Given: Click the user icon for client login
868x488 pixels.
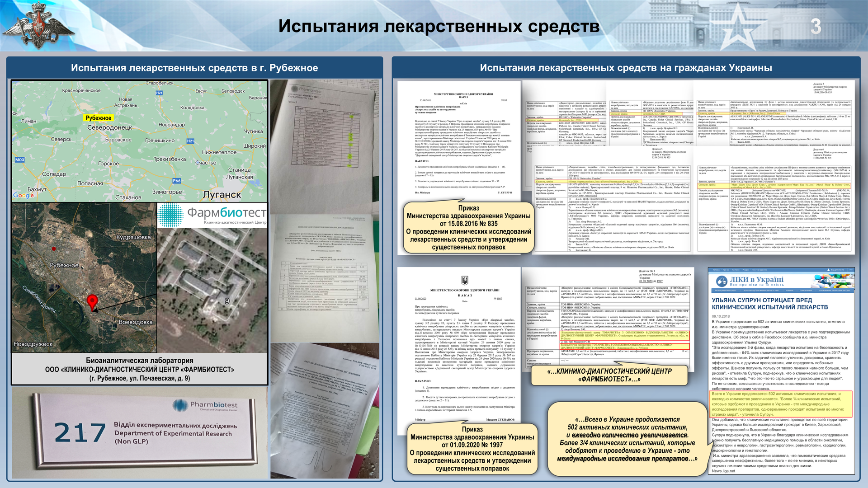Looking at the screenshot, I should point(828,270).
